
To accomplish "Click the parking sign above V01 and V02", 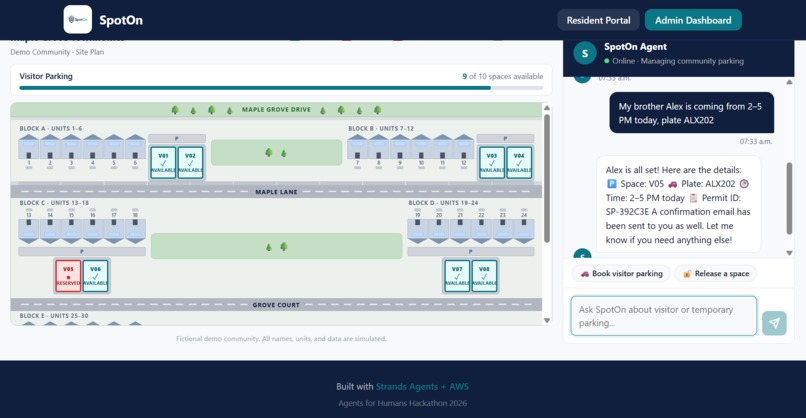I will (177, 138).
